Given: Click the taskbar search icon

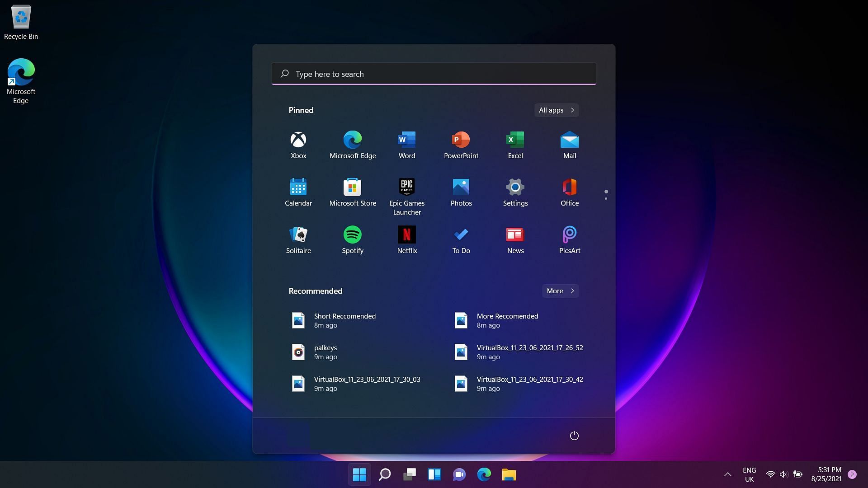Looking at the screenshot, I should click(x=385, y=474).
